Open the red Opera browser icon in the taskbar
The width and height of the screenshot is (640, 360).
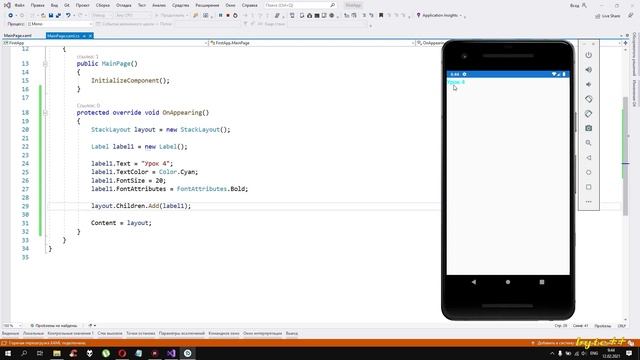pos(122,353)
